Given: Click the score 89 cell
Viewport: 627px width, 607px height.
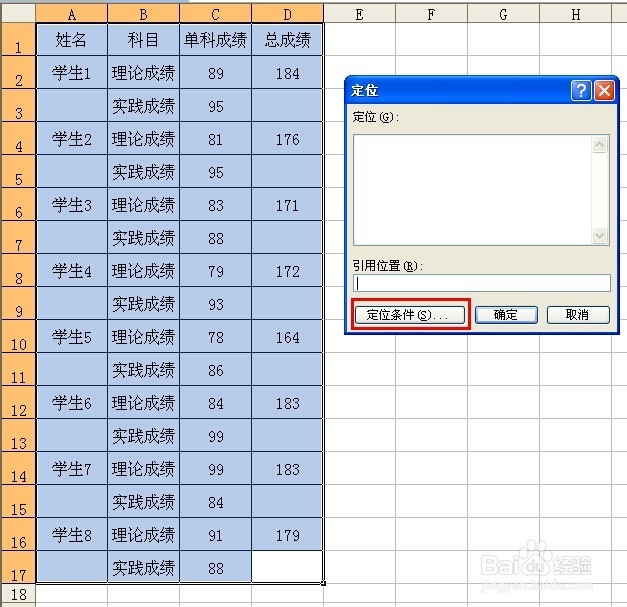Looking at the screenshot, I should 216,72.
